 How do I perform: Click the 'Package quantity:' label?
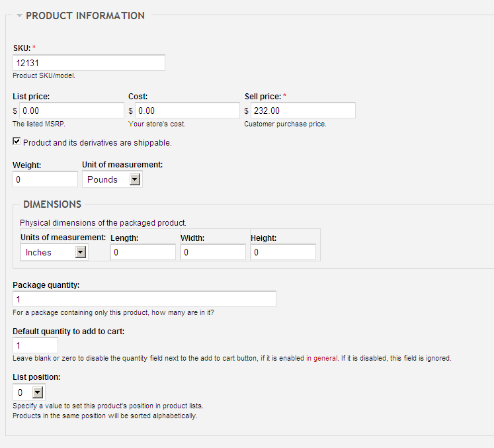pos(46,285)
